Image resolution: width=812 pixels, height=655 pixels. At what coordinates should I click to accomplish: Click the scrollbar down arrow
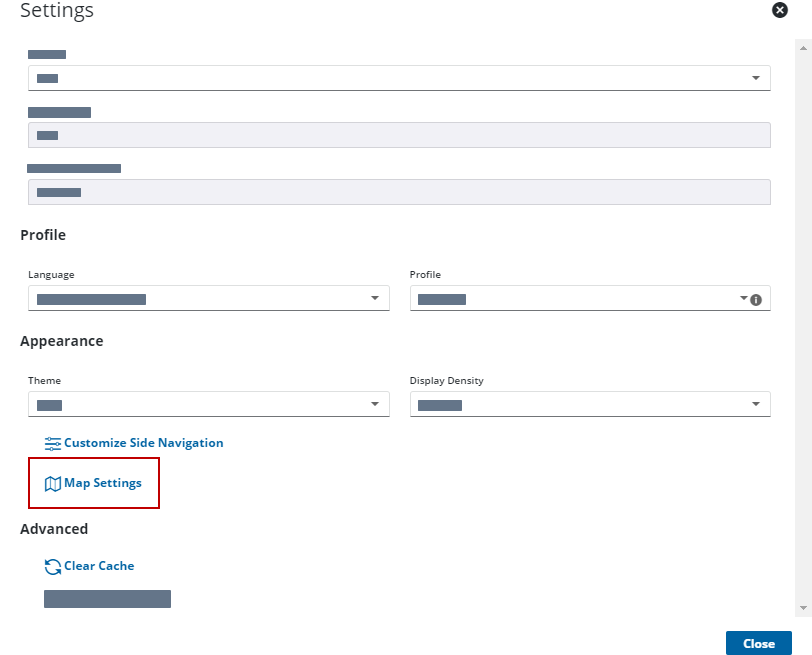click(x=803, y=608)
